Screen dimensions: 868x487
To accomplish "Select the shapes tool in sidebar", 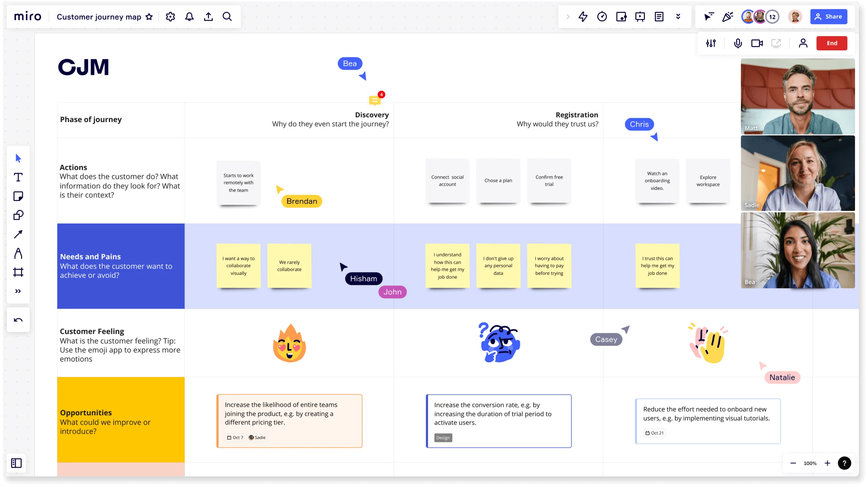I will (18, 215).
